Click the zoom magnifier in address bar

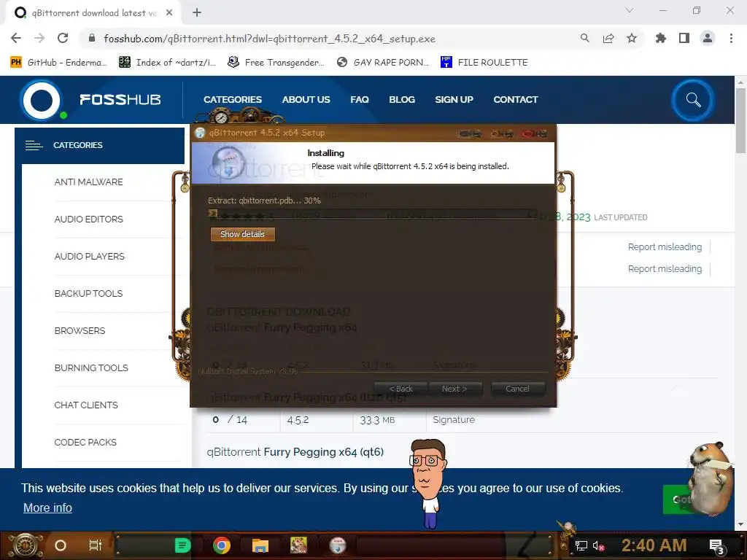tap(585, 38)
